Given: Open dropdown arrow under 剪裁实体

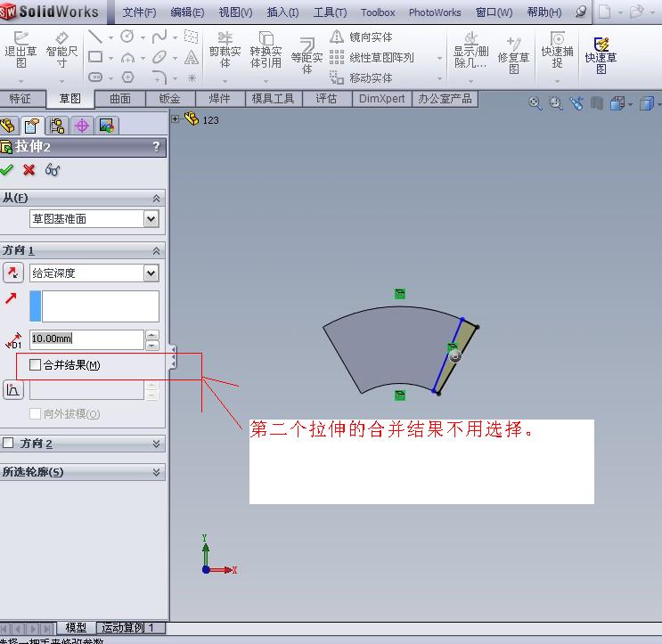Looking at the screenshot, I should coord(225,80).
